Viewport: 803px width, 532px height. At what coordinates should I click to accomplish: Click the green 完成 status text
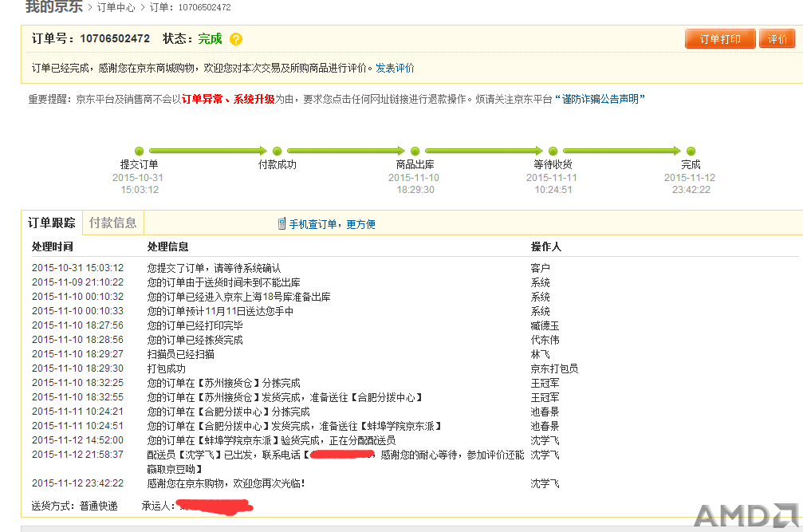[210, 39]
